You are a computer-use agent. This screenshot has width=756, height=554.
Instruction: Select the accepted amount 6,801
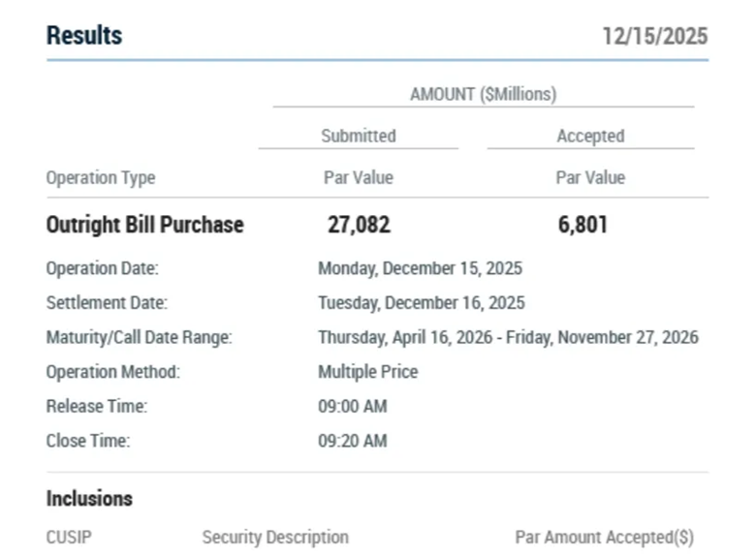[x=583, y=225]
